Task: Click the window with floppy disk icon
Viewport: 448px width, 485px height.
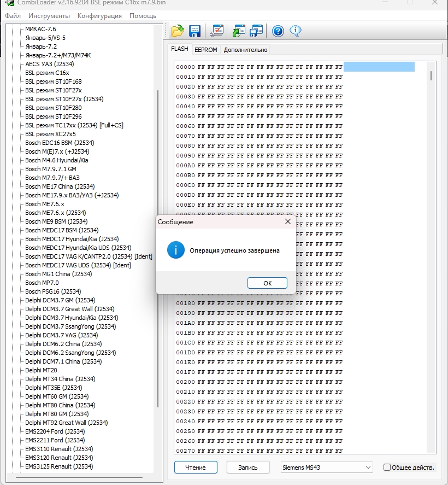Action: coord(256,31)
